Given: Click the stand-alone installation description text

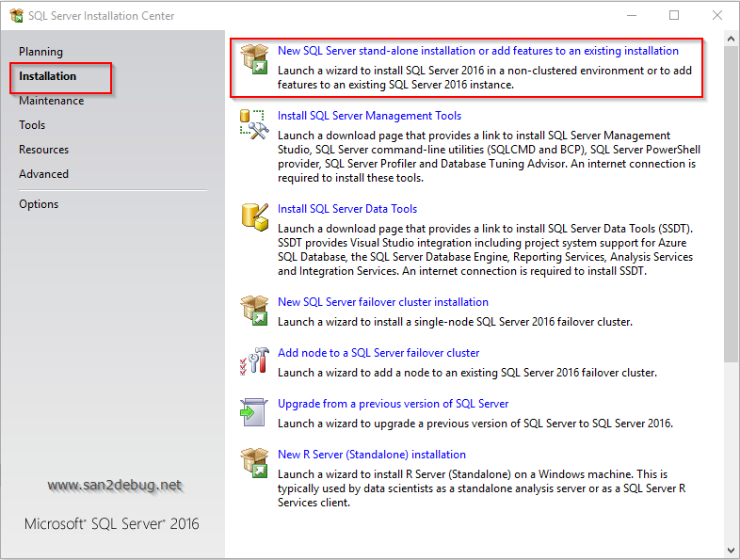Looking at the screenshot, I should [x=485, y=77].
